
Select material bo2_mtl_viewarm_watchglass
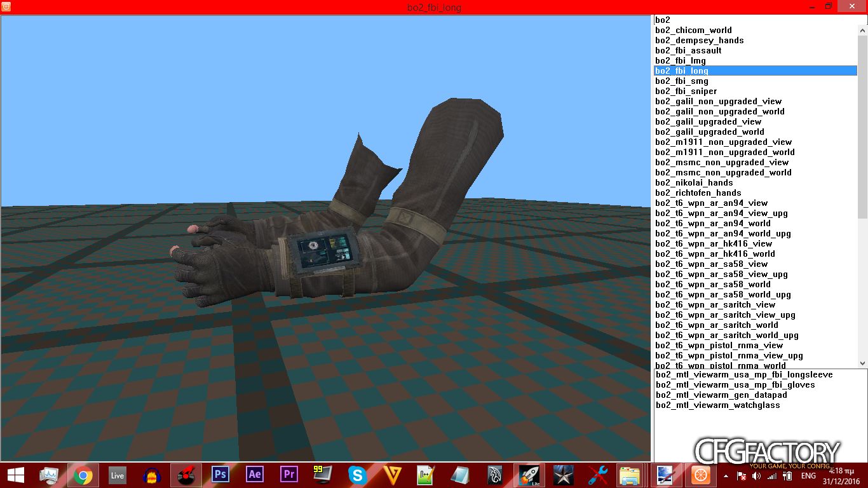(x=761, y=405)
